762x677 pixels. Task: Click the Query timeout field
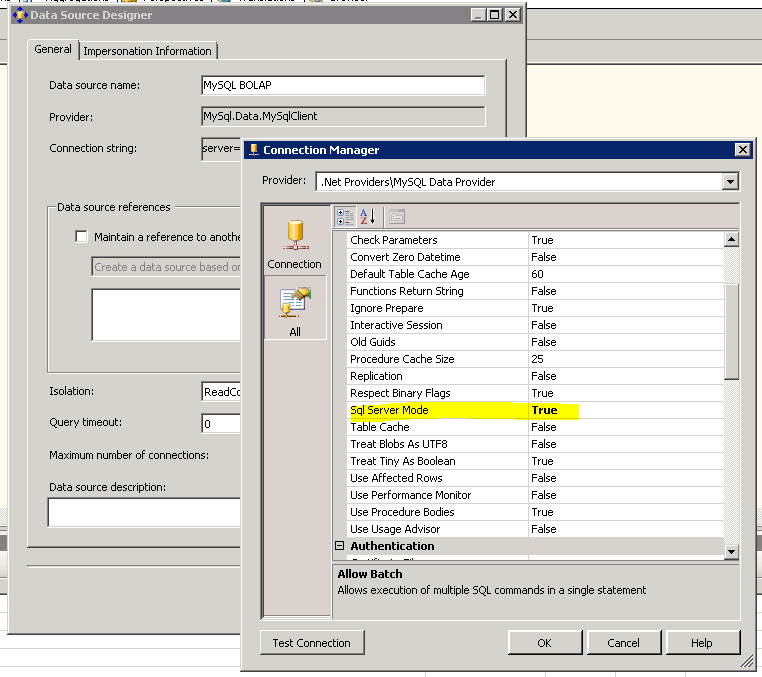(x=222, y=423)
